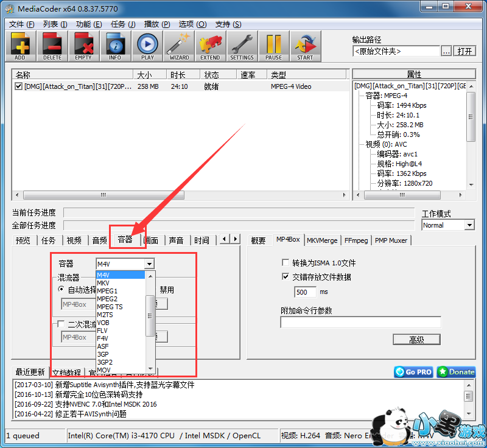Screen dimensions: 487x448
Task: Click the 500 ms interleave field
Action: [305, 292]
